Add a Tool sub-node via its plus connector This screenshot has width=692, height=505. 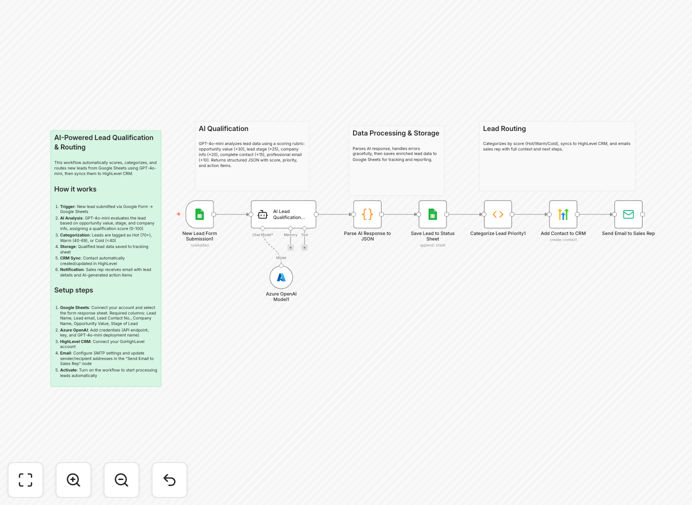click(305, 248)
